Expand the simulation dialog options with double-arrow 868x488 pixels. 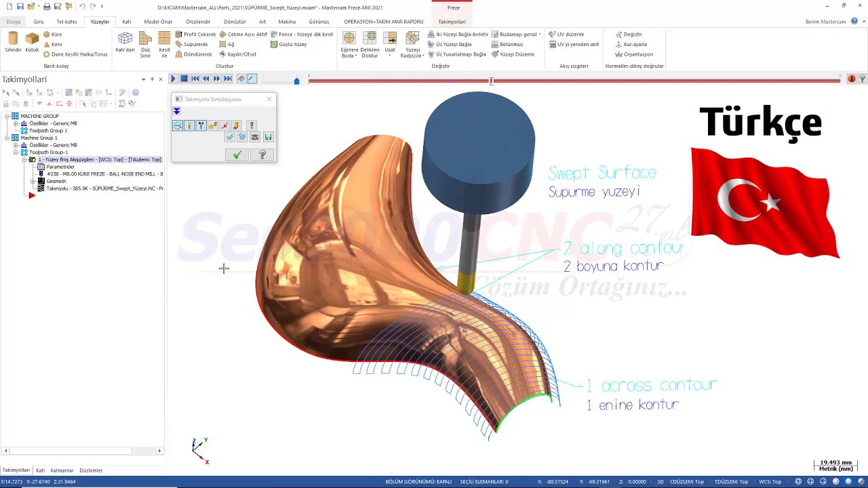(x=177, y=111)
